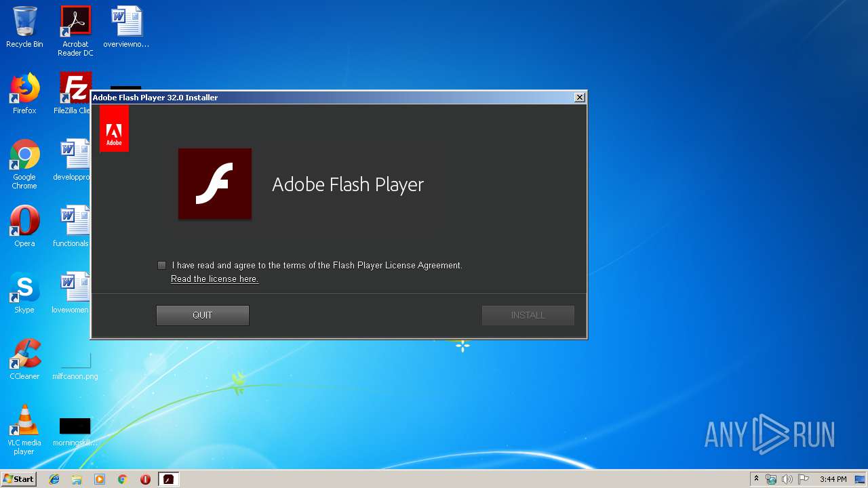Click the installer title bar text

tap(155, 97)
